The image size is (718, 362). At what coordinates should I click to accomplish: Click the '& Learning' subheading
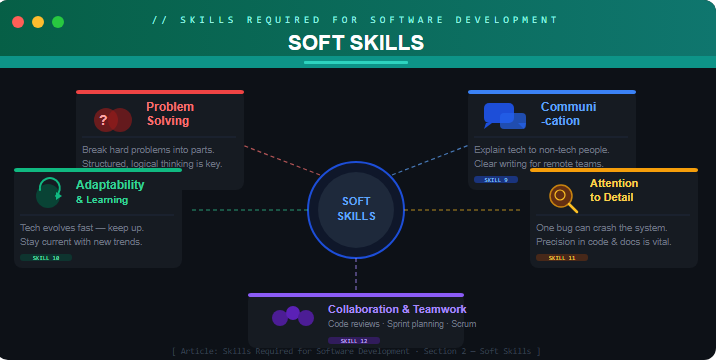(x=102, y=200)
